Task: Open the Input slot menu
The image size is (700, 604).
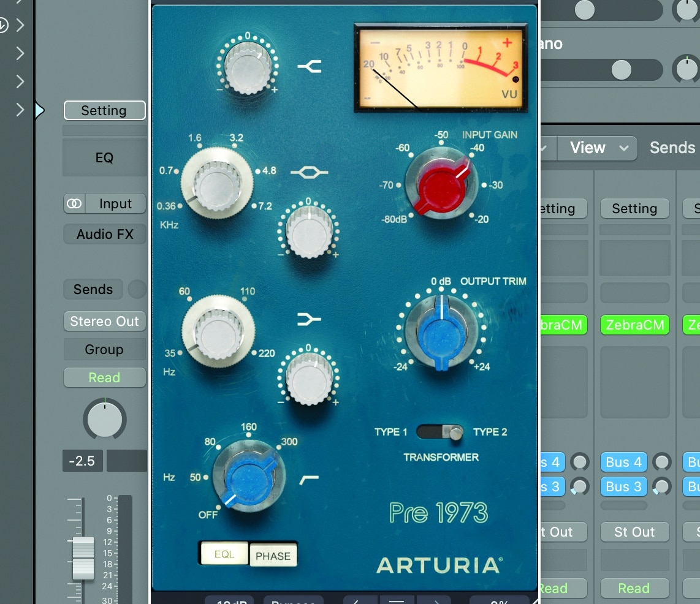Action: [x=116, y=204]
